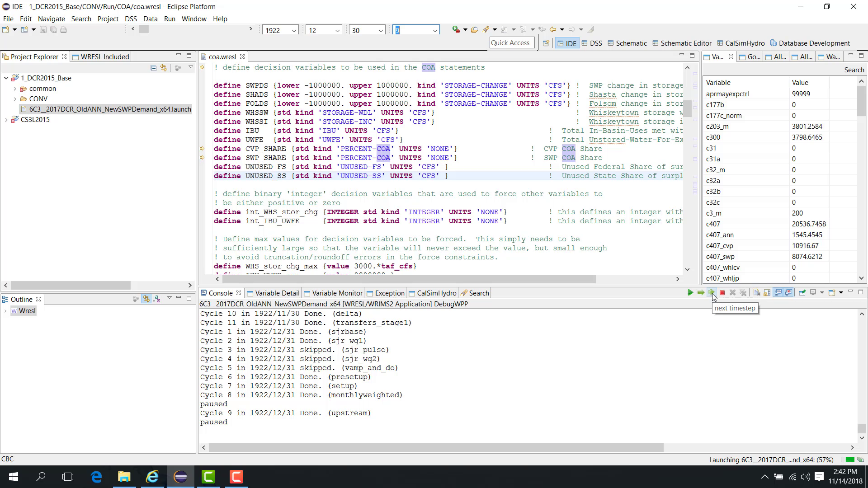Screen dimensions: 868x488
Task: Close the coa.wresl editor tab
Action: click(x=242, y=56)
